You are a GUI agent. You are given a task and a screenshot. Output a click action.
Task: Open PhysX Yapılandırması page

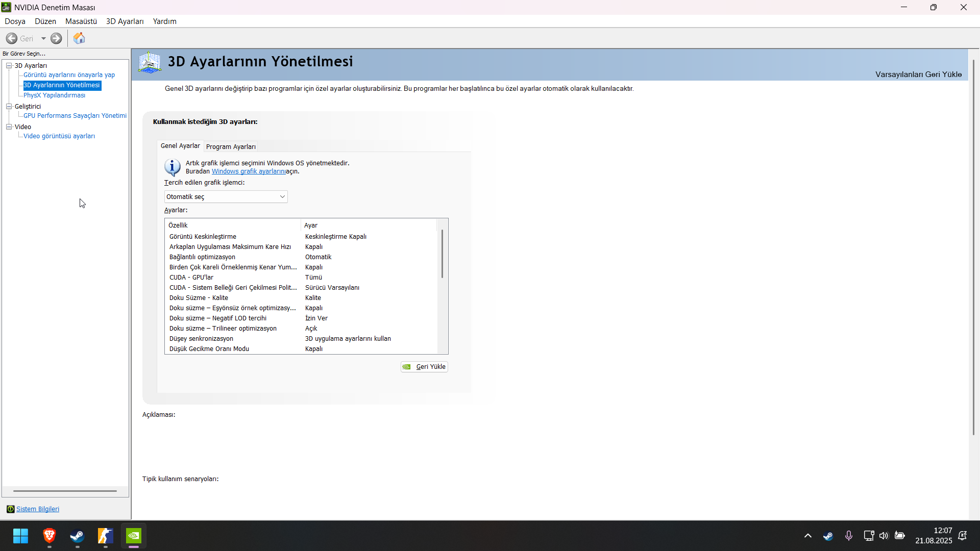[54, 95]
